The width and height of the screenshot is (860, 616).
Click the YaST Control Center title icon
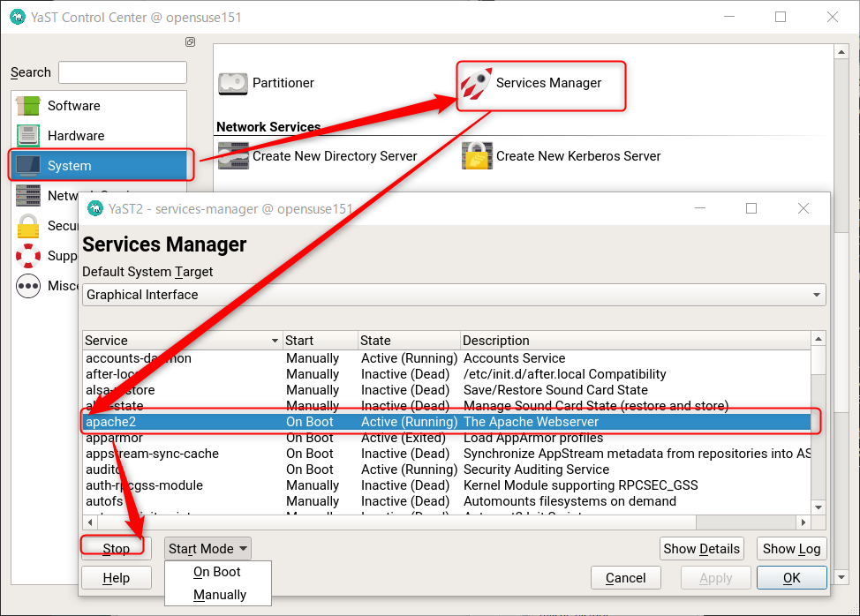pos(18,17)
